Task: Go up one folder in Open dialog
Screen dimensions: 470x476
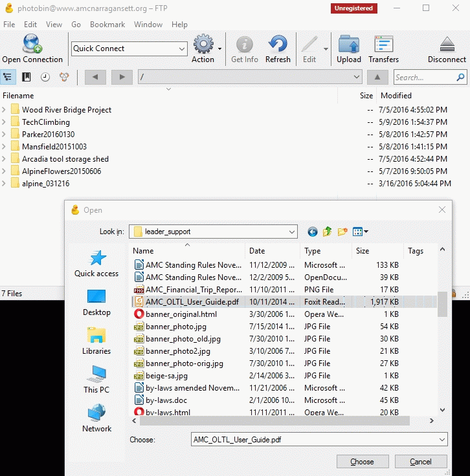Action: [328, 232]
